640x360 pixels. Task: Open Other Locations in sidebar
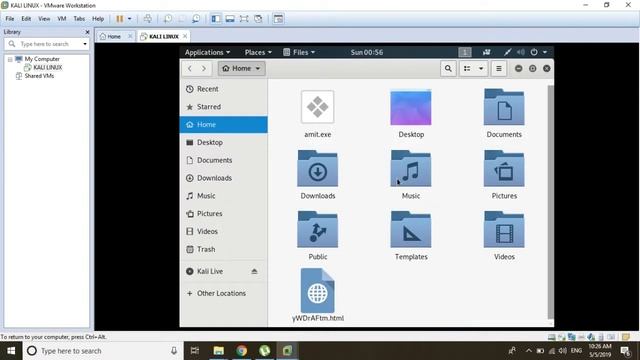pyautogui.click(x=224, y=293)
